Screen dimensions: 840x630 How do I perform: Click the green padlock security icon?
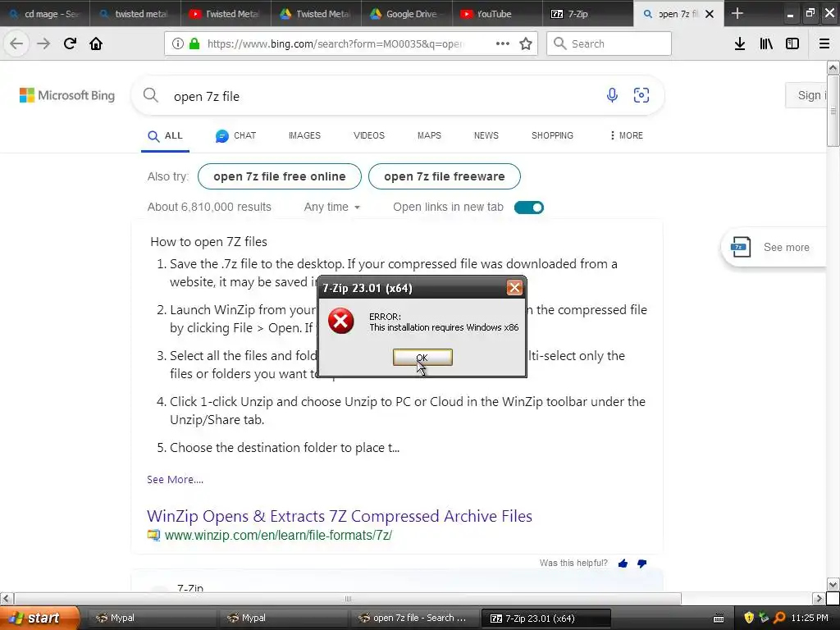(194, 43)
